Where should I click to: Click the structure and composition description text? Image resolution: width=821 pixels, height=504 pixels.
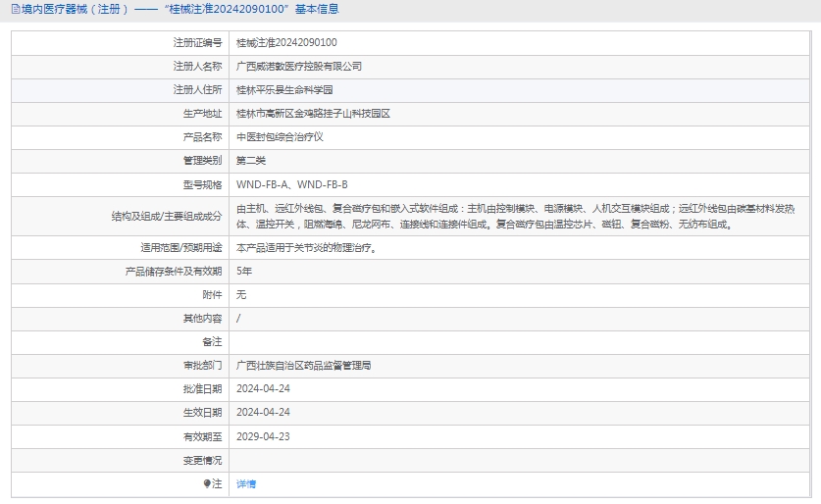[x=515, y=216]
